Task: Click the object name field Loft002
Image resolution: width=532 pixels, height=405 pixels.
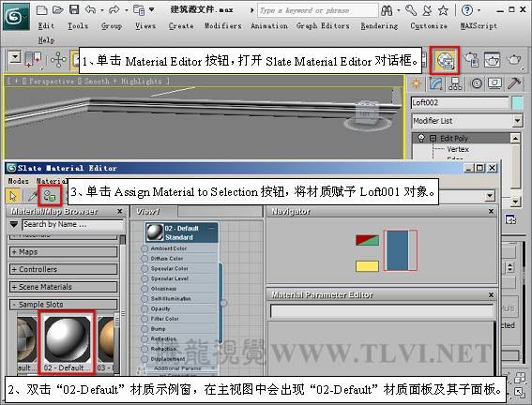Action: point(460,103)
